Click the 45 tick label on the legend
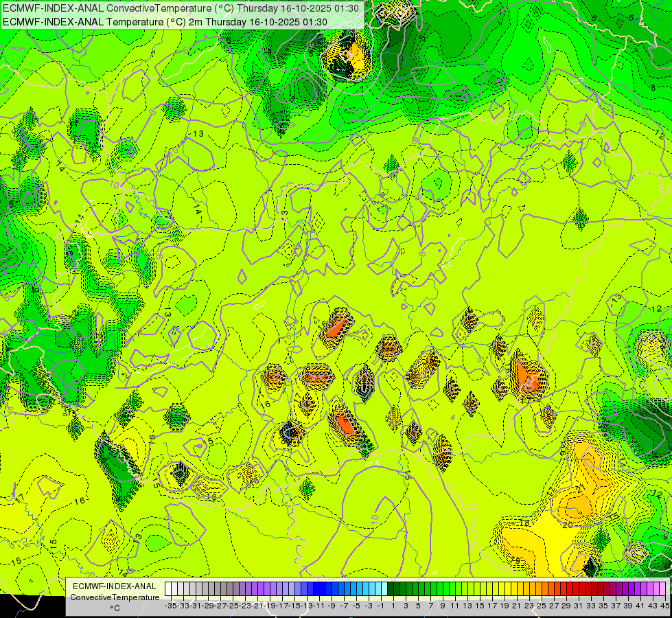 pyautogui.click(x=664, y=606)
